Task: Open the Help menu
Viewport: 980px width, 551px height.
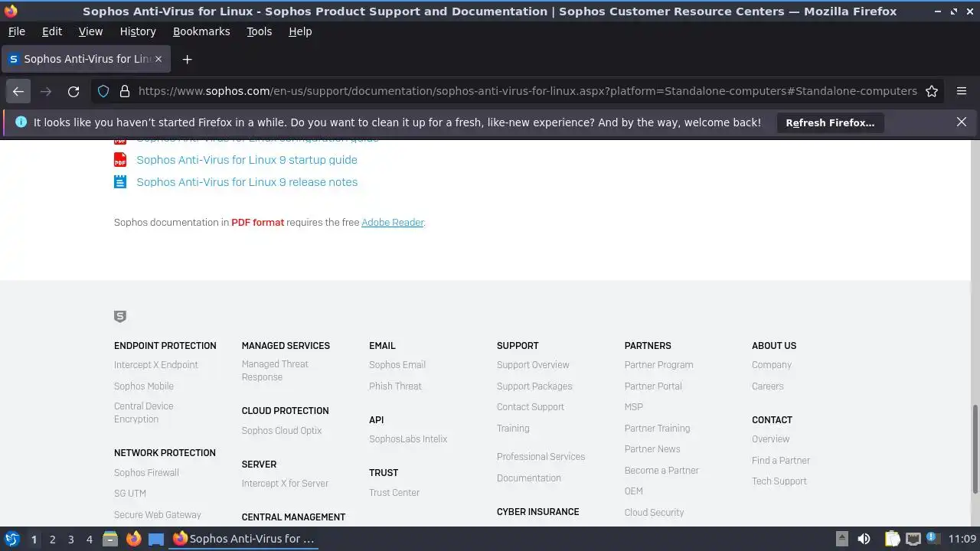Action: tap(300, 31)
